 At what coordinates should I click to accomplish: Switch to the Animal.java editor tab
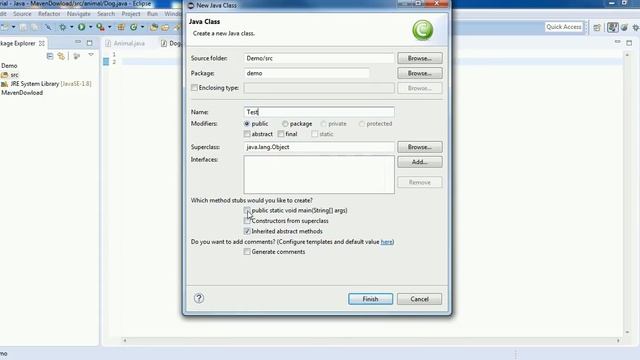126,43
